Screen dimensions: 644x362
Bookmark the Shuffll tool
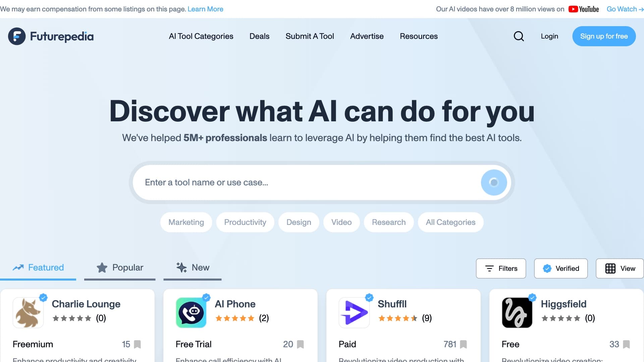click(464, 344)
